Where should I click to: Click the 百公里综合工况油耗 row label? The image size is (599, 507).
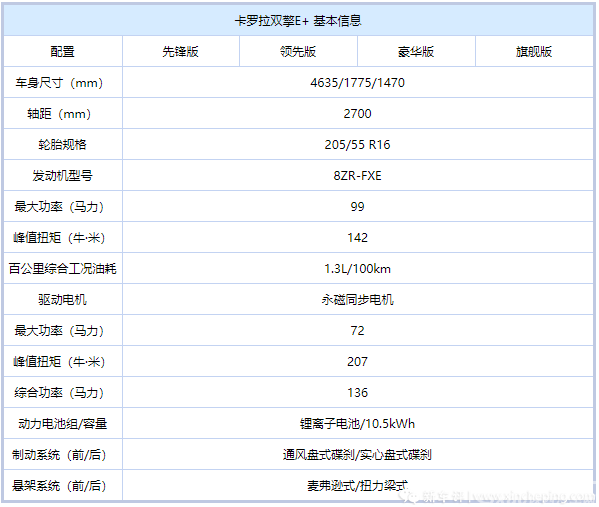tap(63, 269)
